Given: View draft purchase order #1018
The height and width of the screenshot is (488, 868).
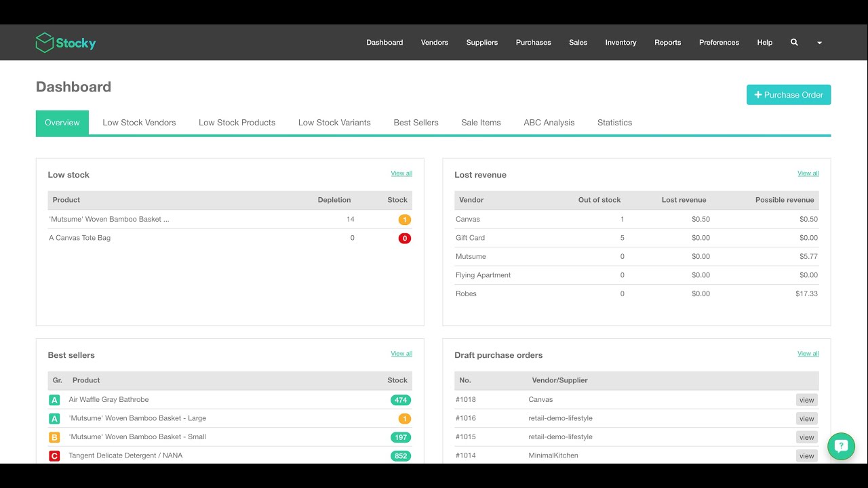Looking at the screenshot, I should point(807,400).
